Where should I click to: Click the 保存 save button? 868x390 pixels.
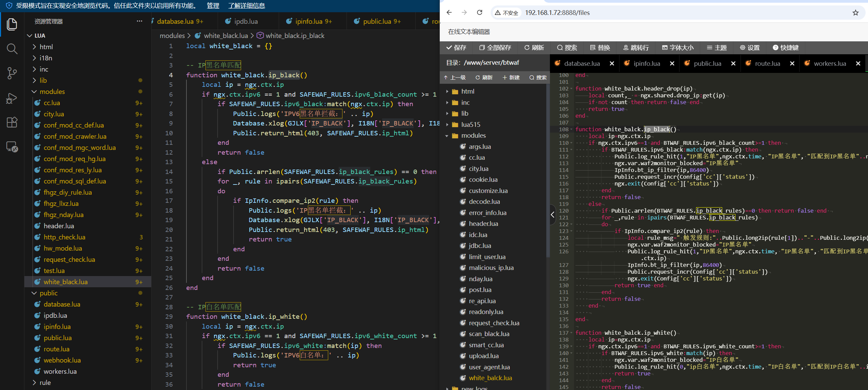click(456, 47)
